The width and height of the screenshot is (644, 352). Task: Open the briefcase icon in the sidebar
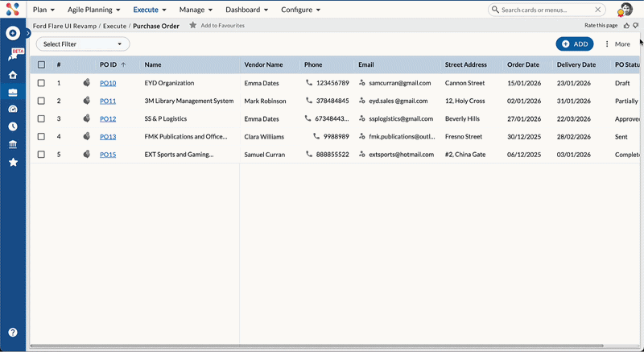[13, 92]
